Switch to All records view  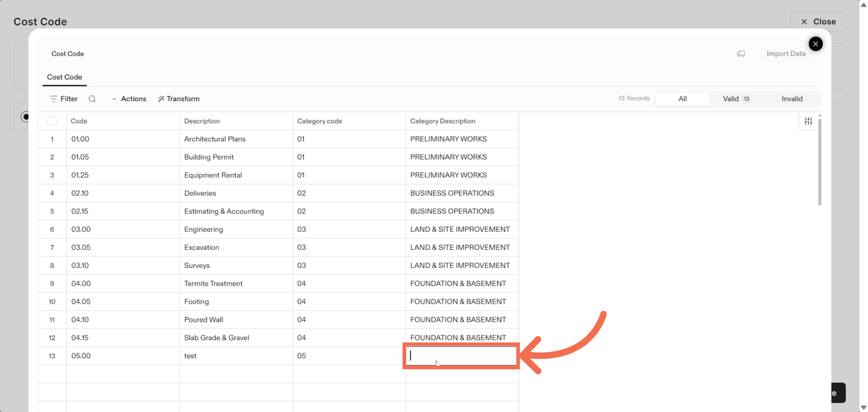coord(682,99)
